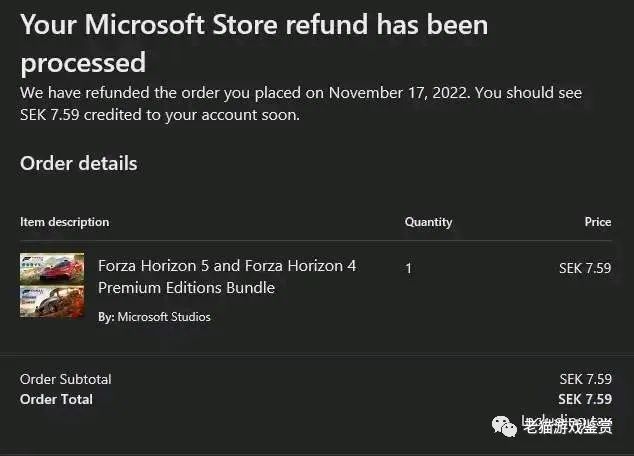Click the refund processed main heading
This screenshot has width=634, height=456.
[254, 43]
